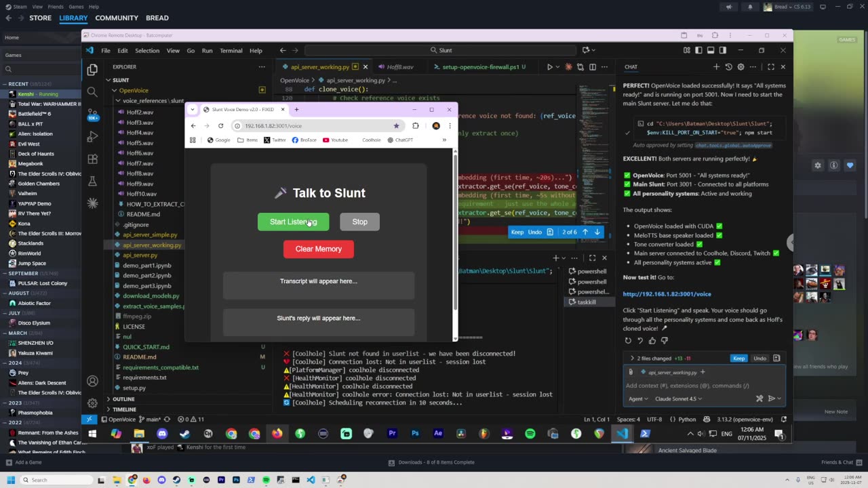This screenshot has width=868, height=488.
Task: Reload the browser page at 192.168.1.82
Action: (x=220, y=125)
